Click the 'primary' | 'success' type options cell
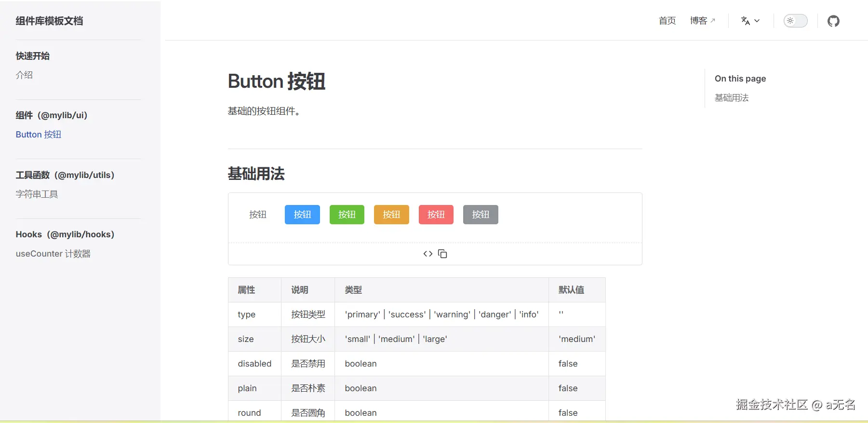Screen dimensions: 868x423 coord(441,314)
